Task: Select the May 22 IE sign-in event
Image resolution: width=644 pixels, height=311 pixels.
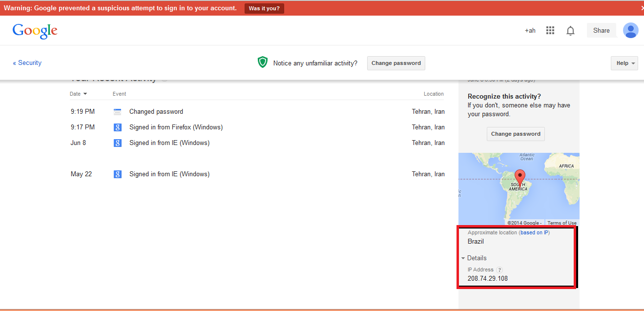Action: pos(169,174)
